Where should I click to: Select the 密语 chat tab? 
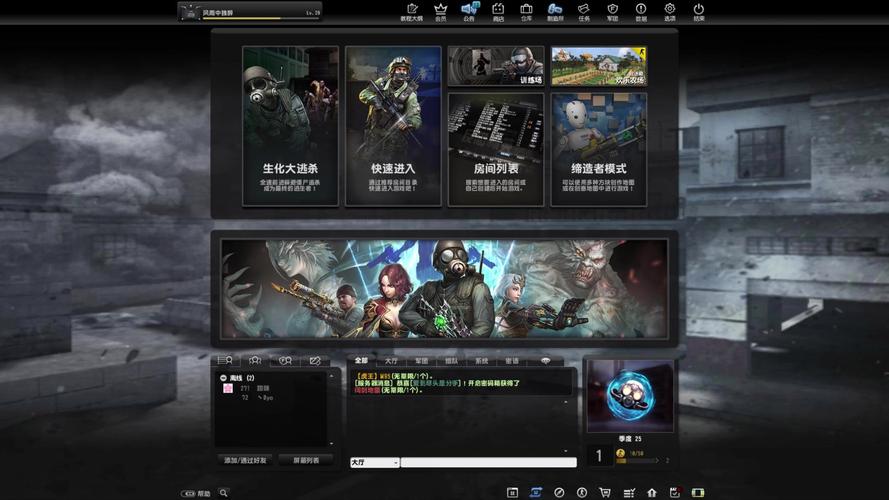(511, 361)
